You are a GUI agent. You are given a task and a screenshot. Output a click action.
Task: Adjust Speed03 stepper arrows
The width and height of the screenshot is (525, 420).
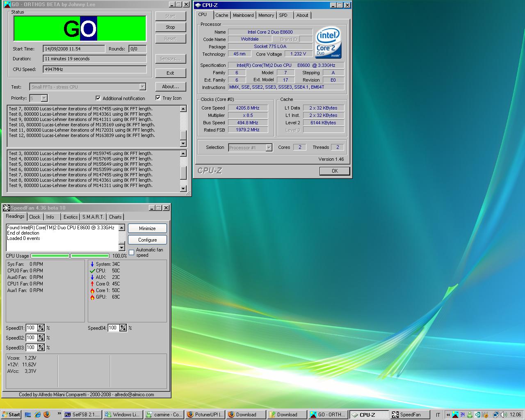coord(41,347)
